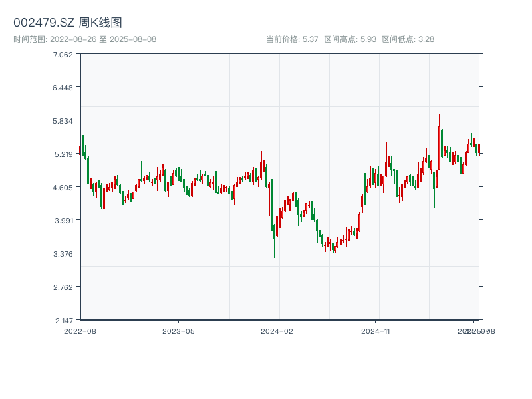Click the 区间低点 3.28 label
This screenshot has width=532, height=399.
(408, 39)
